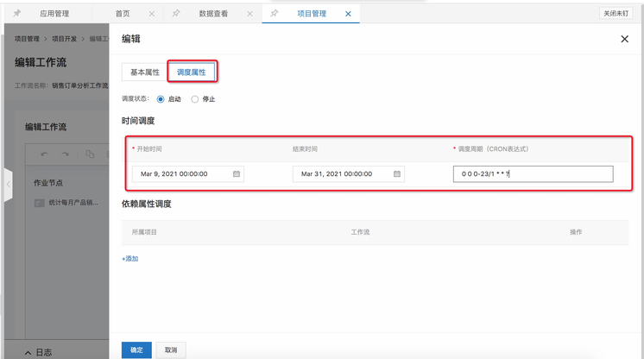644x359 pixels.
Task: Click the pin icon beside 应用管理 tab
Action: pos(17,14)
